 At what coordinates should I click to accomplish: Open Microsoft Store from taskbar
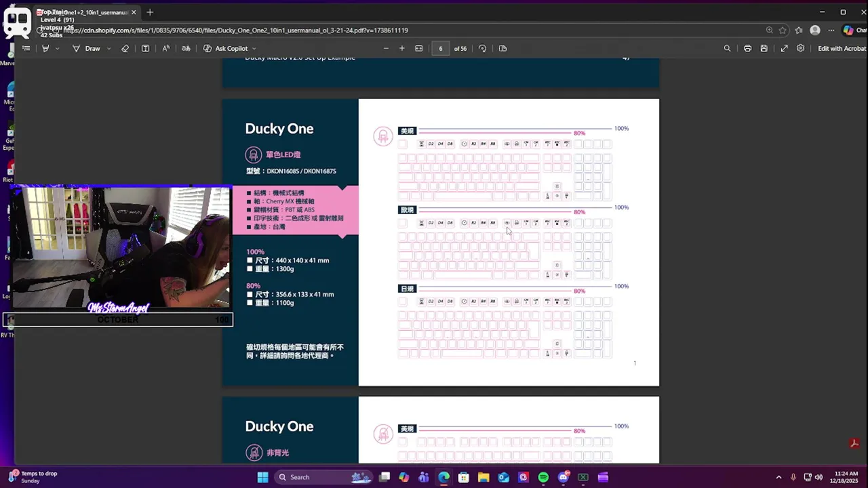click(464, 477)
